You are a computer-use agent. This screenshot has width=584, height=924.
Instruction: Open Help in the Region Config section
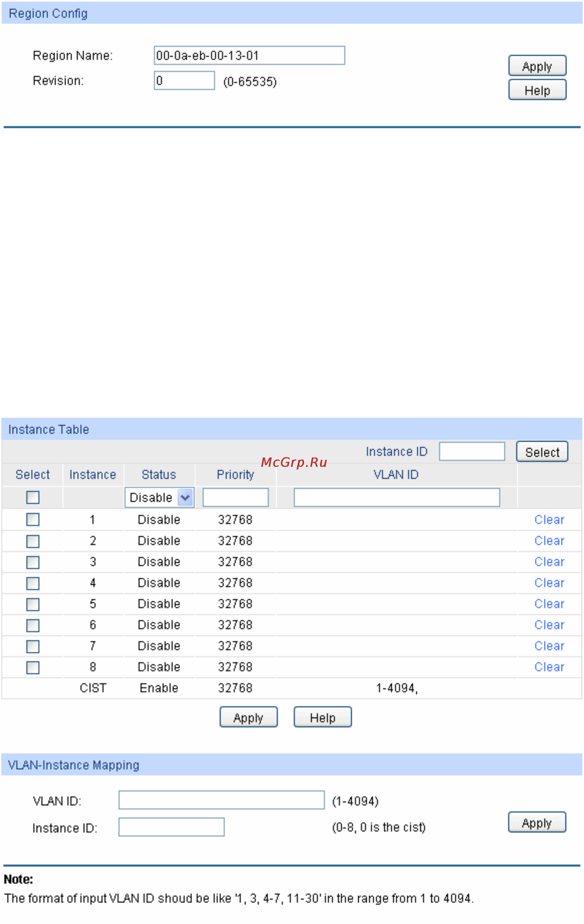(x=537, y=90)
